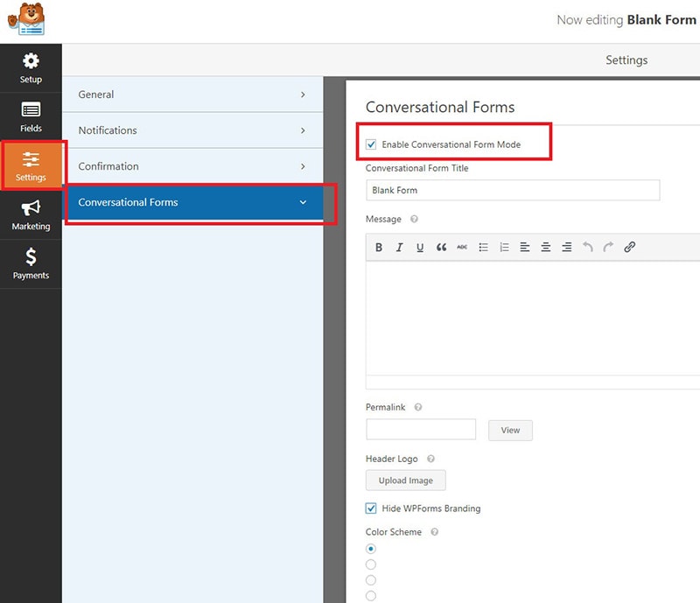This screenshot has height=603, width=700.
Task: Click the undo arrow in editor toolbar
Action: 587,247
